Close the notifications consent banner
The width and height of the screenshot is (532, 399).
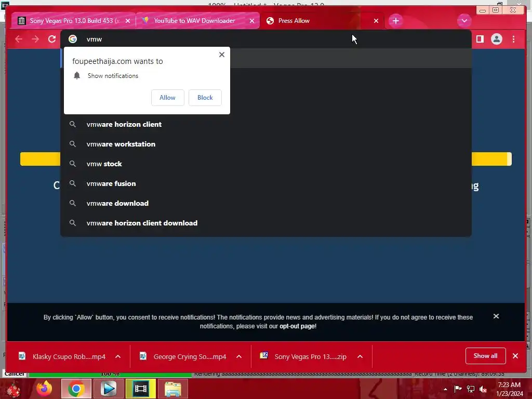click(496, 316)
